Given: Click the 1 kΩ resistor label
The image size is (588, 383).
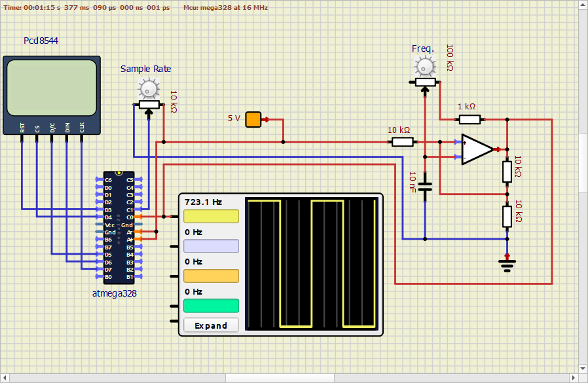Looking at the screenshot, I should [466, 107].
